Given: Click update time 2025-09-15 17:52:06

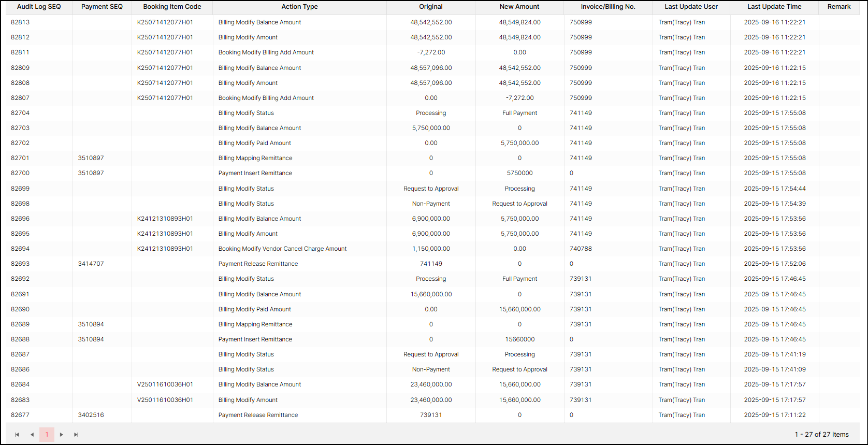Looking at the screenshot, I should pos(775,264).
